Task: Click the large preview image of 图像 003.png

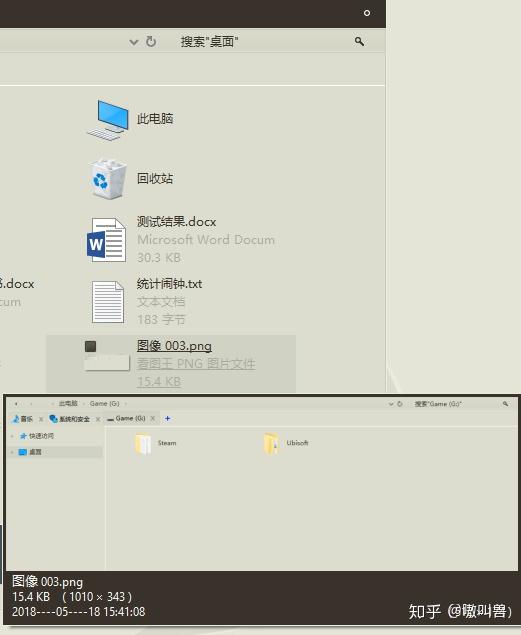Action: [x=262, y=483]
